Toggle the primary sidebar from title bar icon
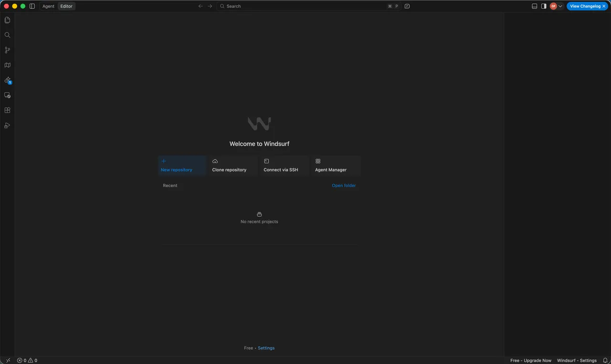 pos(32,6)
